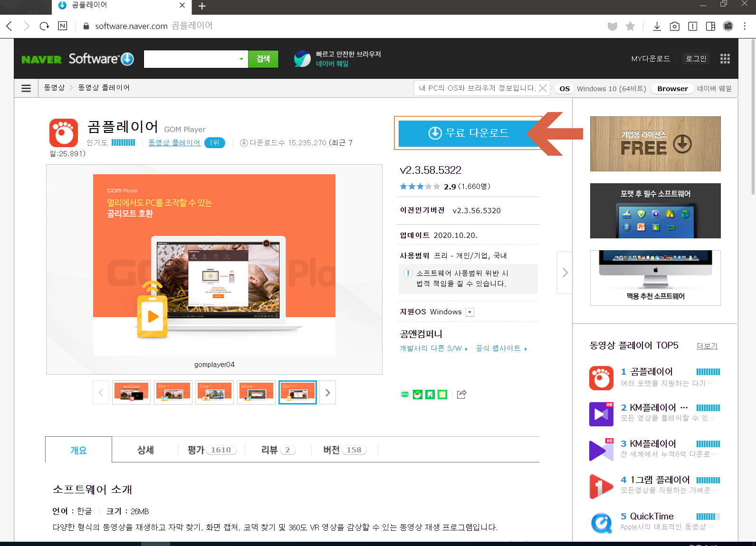
Task: Click 더보기 link for TOP5
Action: (x=707, y=346)
